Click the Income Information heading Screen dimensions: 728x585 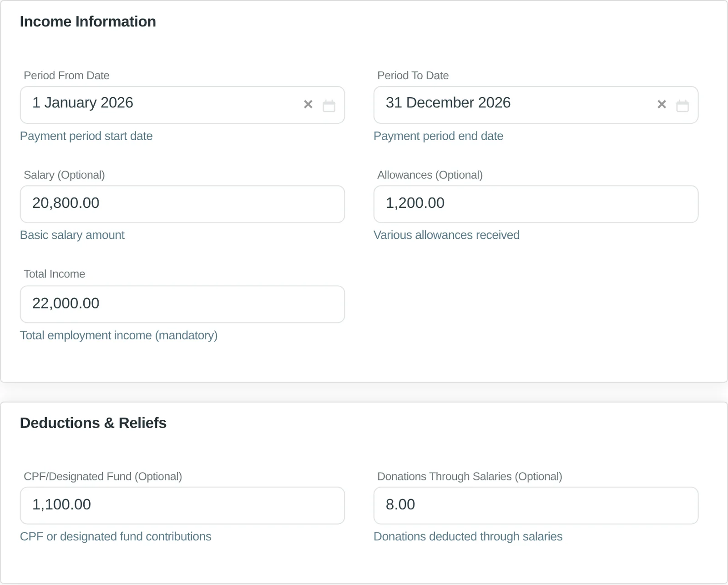88,22
